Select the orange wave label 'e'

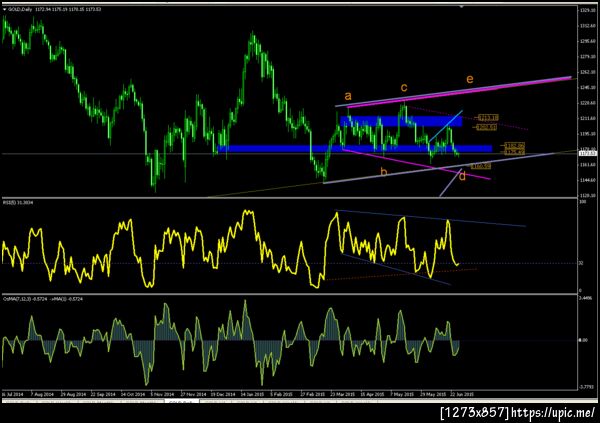click(470, 79)
